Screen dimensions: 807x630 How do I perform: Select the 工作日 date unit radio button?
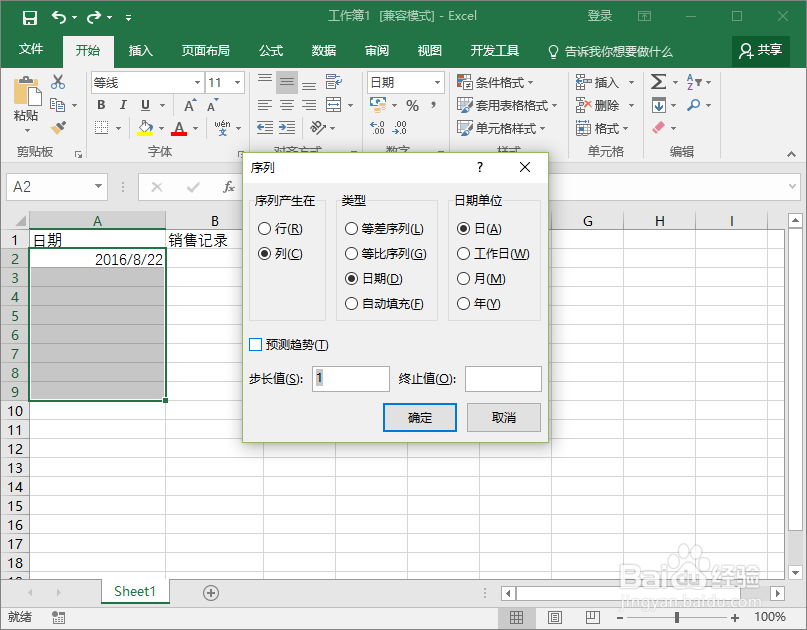click(463, 253)
